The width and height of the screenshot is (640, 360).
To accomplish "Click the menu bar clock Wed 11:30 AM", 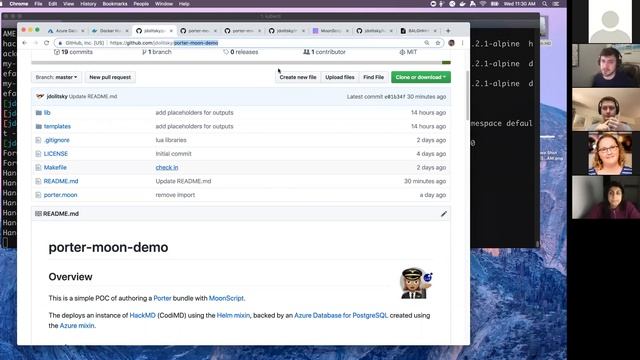I will 519,4.
